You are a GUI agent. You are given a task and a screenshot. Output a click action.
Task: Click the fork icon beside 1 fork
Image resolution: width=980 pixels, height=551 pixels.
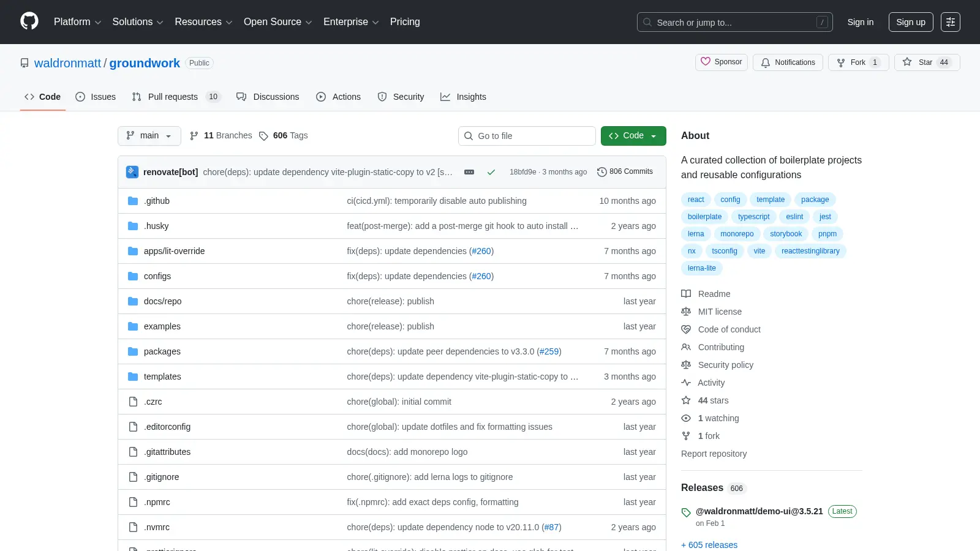tap(686, 436)
